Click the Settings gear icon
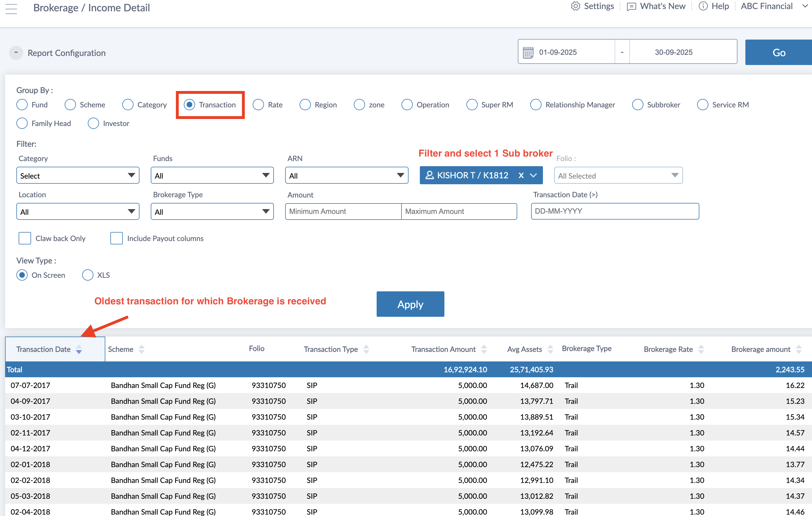Image resolution: width=812 pixels, height=516 pixels. [575, 6]
